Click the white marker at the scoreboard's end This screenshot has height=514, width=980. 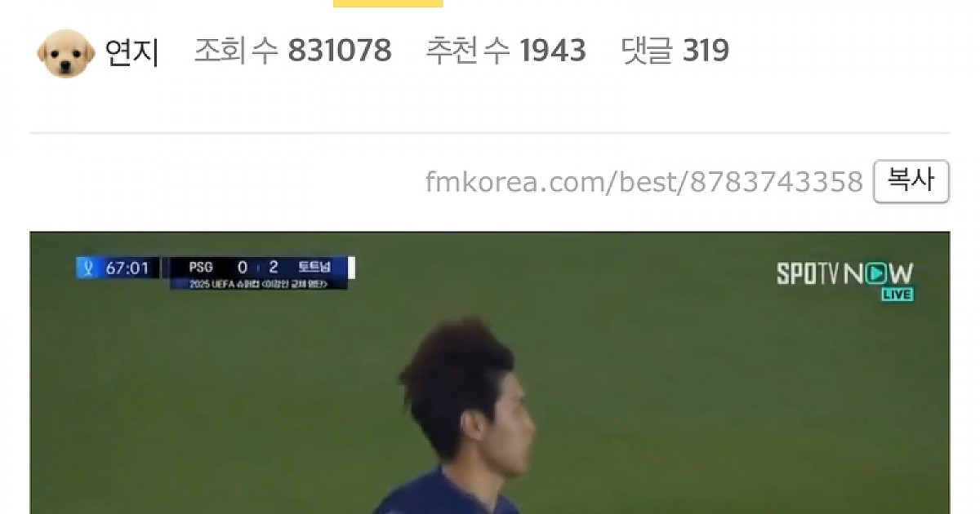(351, 268)
